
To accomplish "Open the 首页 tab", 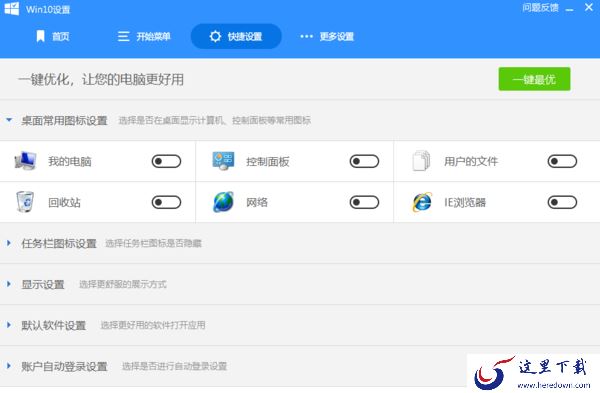I will pyautogui.click(x=53, y=36).
